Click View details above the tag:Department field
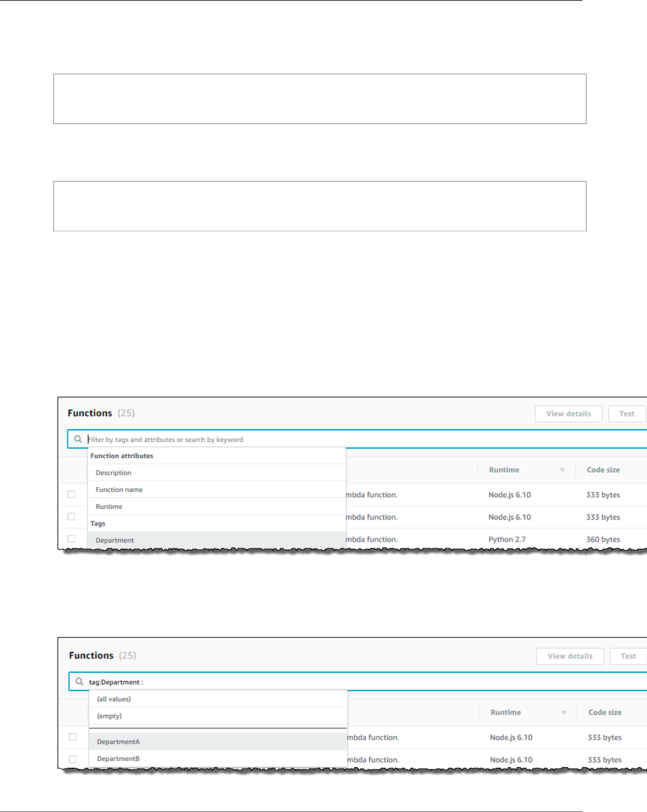This screenshot has width=647, height=812. 570,656
